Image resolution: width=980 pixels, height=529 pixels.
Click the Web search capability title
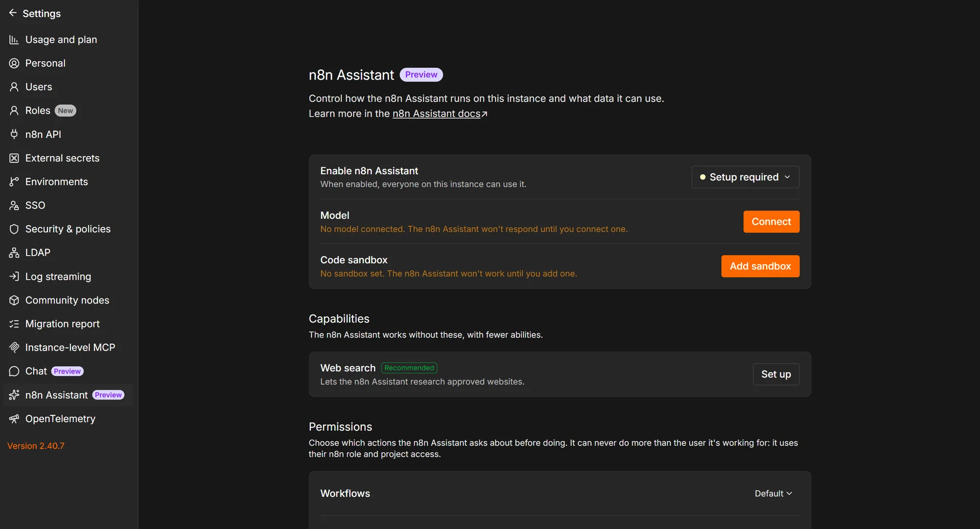coord(348,368)
